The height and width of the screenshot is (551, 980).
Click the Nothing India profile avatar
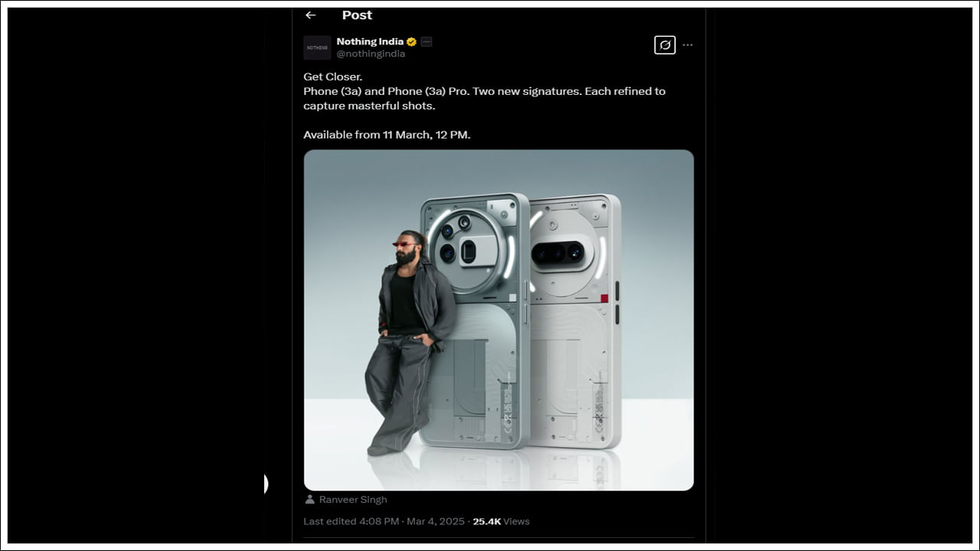click(317, 47)
